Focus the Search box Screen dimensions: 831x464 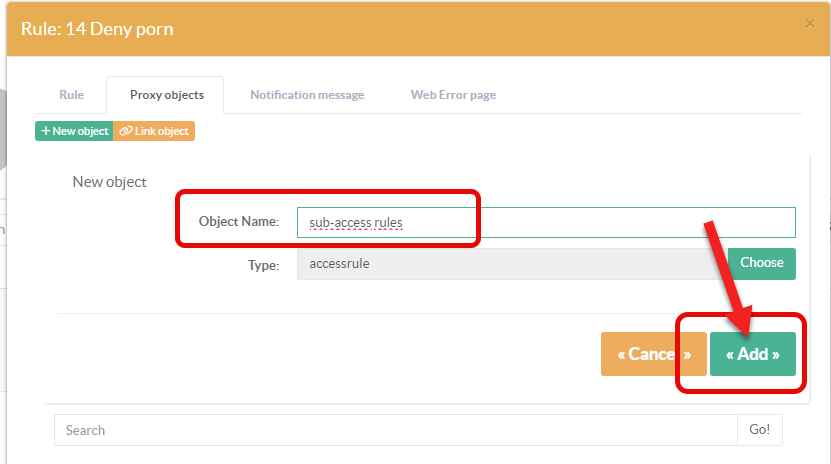[x=395, y=430]
